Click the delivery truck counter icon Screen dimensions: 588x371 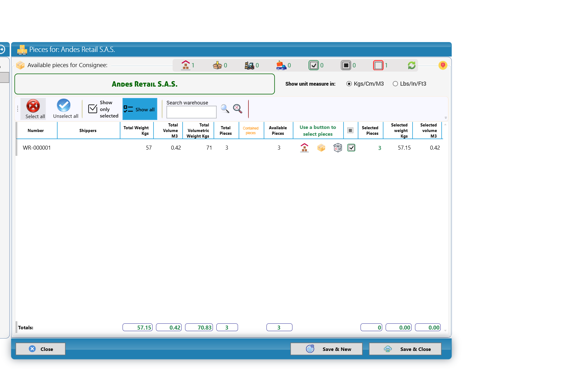tap(281, 65)
